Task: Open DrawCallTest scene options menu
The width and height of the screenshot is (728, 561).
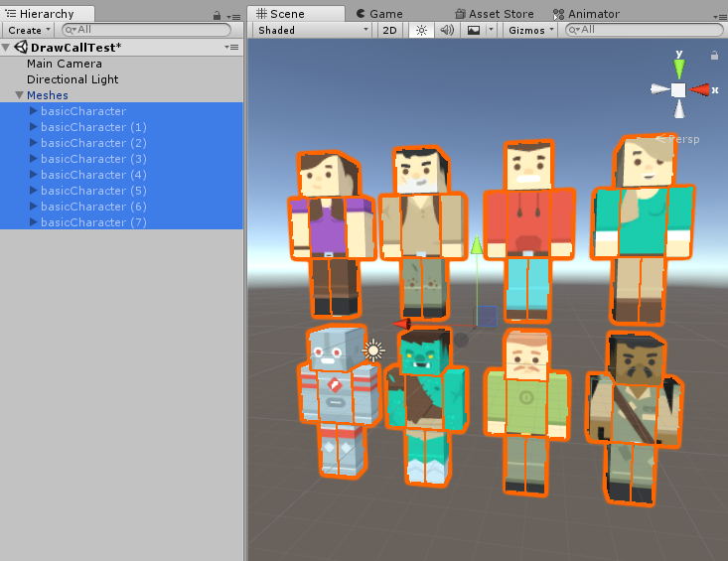Action: coord(231,48)
